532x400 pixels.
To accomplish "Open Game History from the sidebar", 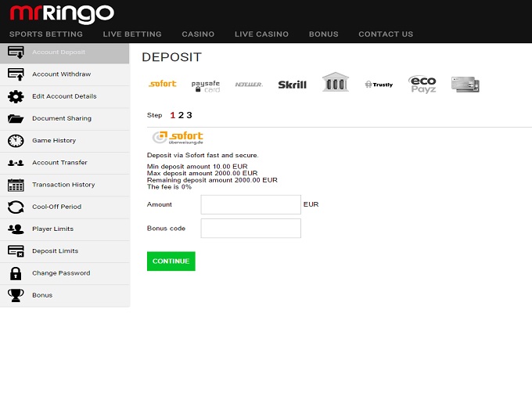I will pyautogui.click(x=54, y=141).
